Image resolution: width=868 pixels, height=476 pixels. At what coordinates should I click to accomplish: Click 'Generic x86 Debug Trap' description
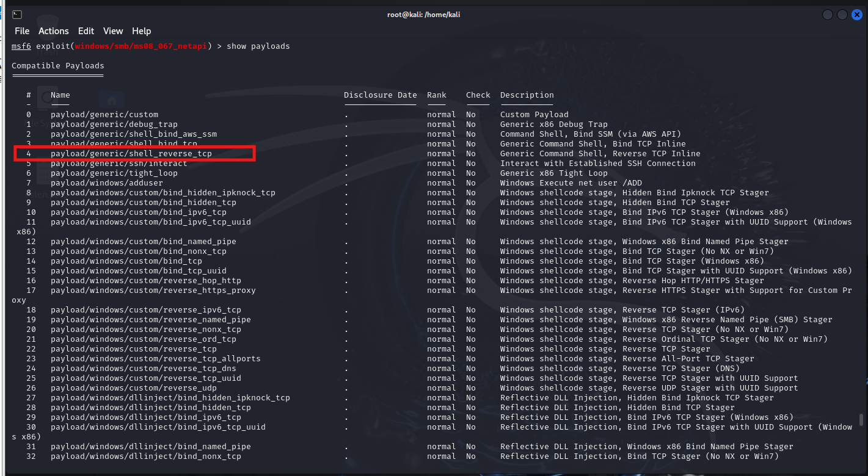click(x=554, y=124)
